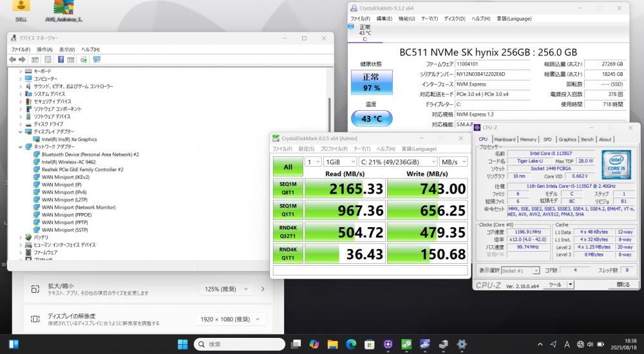
Task: Open ファイル(F) menu in Device Manager
Action: pyautogui.click(x=21, y=50)
